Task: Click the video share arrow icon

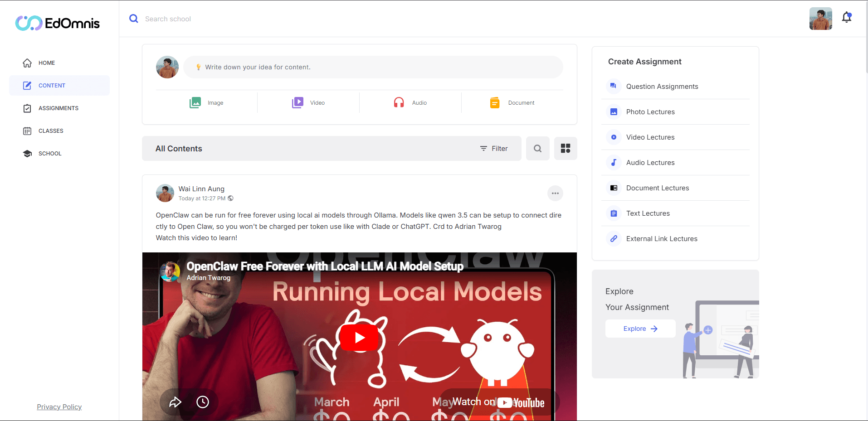Action: coord(176,402)
